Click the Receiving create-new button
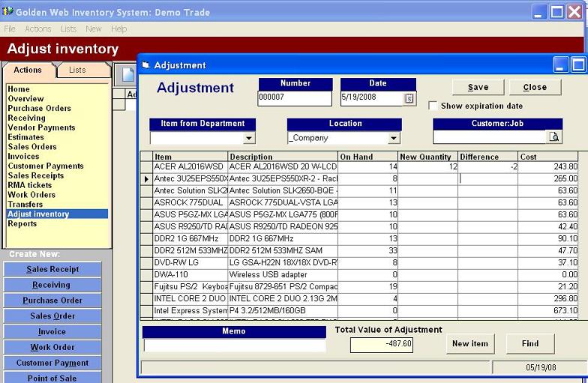The height and width of the screenshot is (383, 588). pyautogui.click(x=52, y=285)
